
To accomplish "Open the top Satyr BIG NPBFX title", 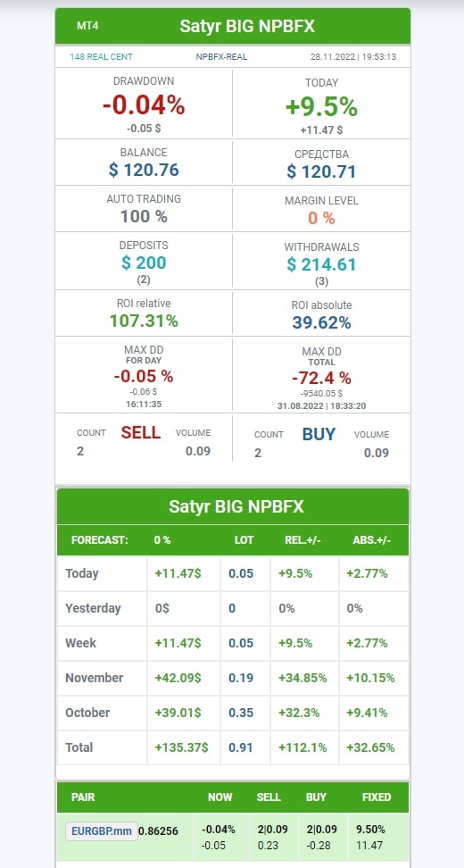I will coord(247,26).
